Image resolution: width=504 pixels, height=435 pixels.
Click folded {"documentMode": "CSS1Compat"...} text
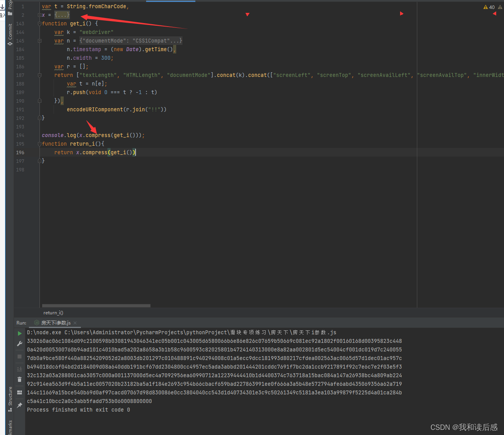[131, 41]
